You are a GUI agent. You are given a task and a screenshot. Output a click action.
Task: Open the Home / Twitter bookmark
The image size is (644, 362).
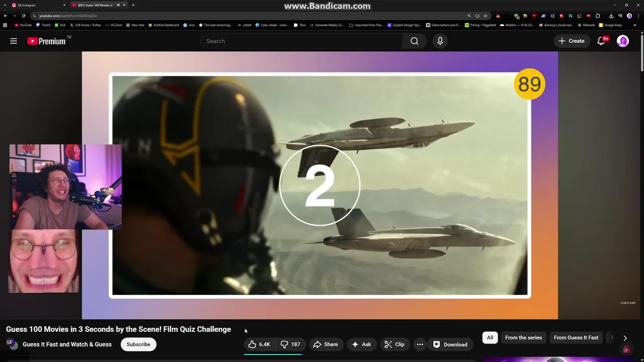pyautogui.click(x=86, y=25)
